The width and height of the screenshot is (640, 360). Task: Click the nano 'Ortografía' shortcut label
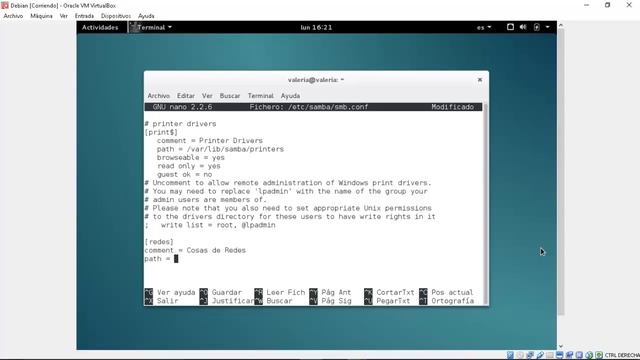click(453, 301)
